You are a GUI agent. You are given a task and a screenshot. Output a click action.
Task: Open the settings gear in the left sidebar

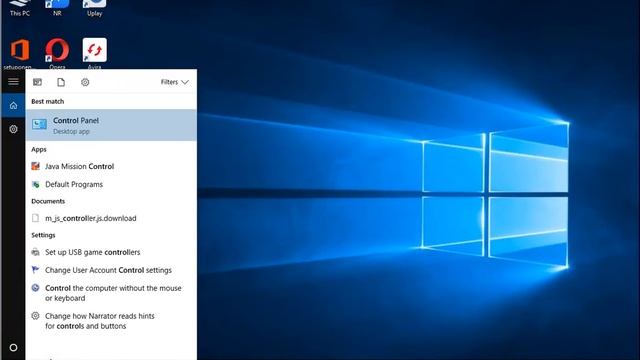pyautogui.click(x=13, y=129)
